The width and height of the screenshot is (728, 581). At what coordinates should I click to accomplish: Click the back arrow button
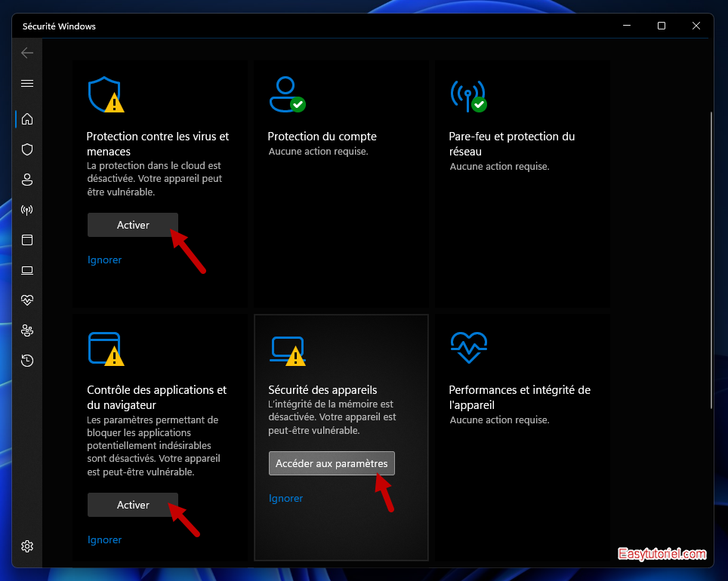click(27, 53)
